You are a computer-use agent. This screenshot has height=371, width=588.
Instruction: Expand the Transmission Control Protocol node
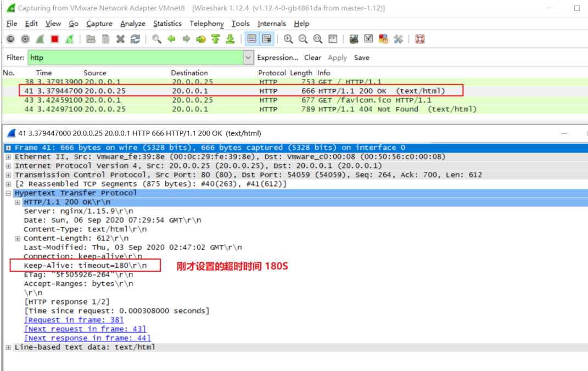pyautogui.click(x=8, y=175)
